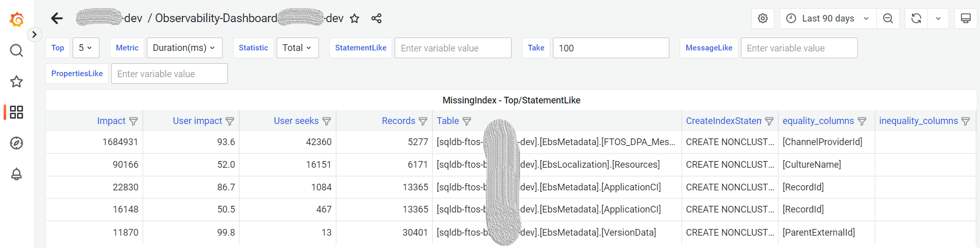Open Starred dashboards in sidebar

click(x=16, y=81)
